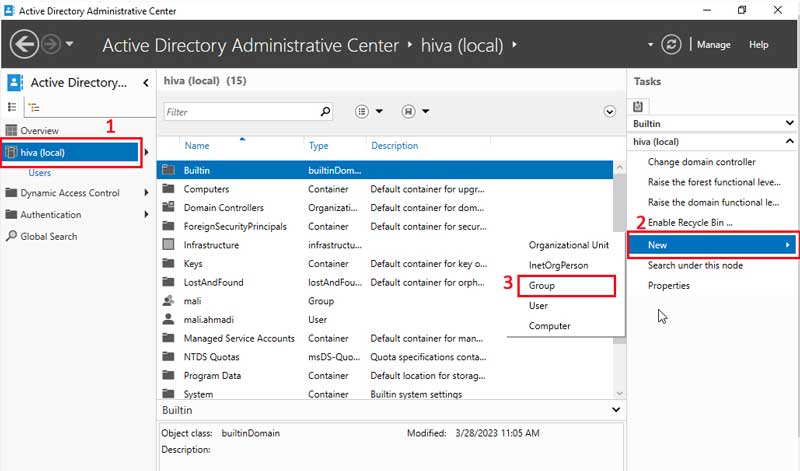Open navigation history dropdown arrow
This screenshot has width=800, height=471.
pyautogui.click(x=69, y=44)
